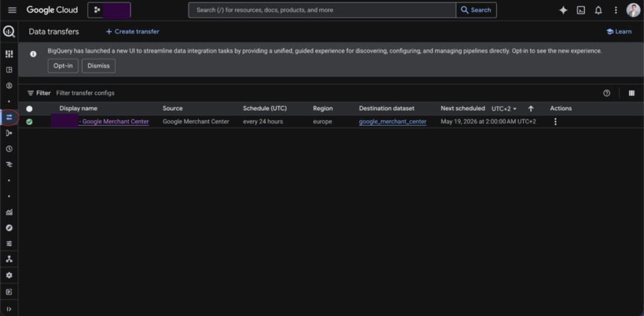Toggle the ascending sort arrow on Next scheduled

[x=531, y=108]
